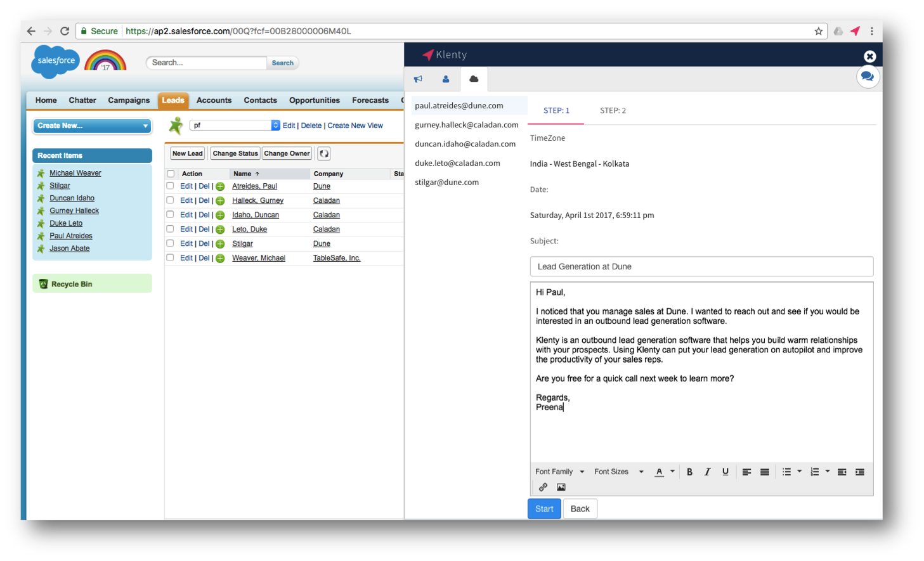Open the Klenty campaigns megaphone icon
The height and width of the screenshot is (561, 924).
[418, 79]
